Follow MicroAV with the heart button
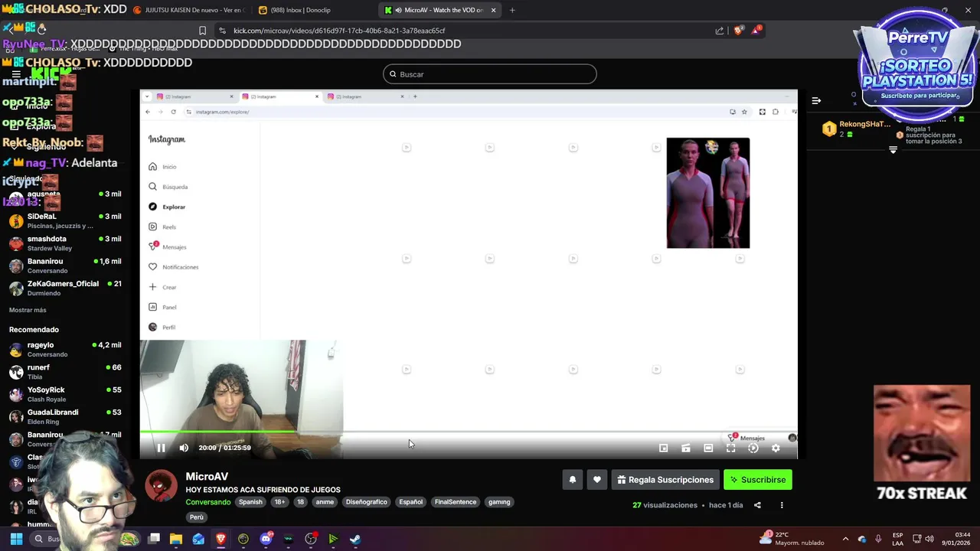This screenshot has width=980, height=551. (597, 480)
